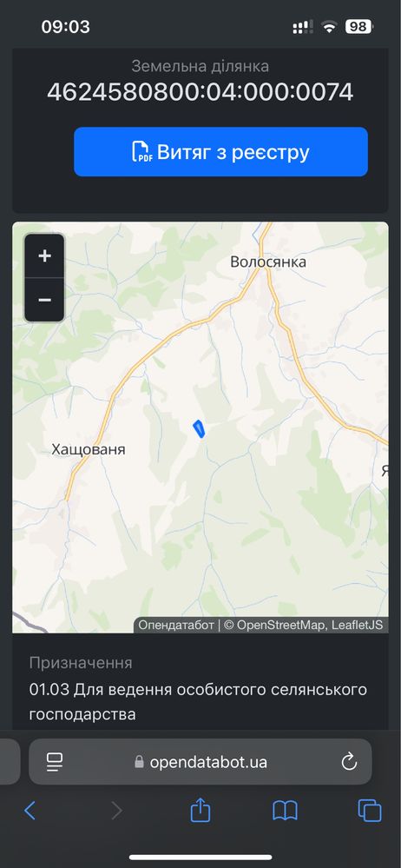Tap the map zoom in plus button
Screen dimensions: 401x868
click(x=44, y=255)
